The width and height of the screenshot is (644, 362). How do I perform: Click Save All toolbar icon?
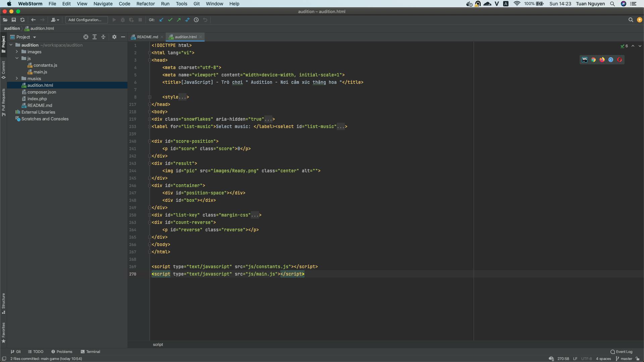pyautogui.click(x=14, y=20)
